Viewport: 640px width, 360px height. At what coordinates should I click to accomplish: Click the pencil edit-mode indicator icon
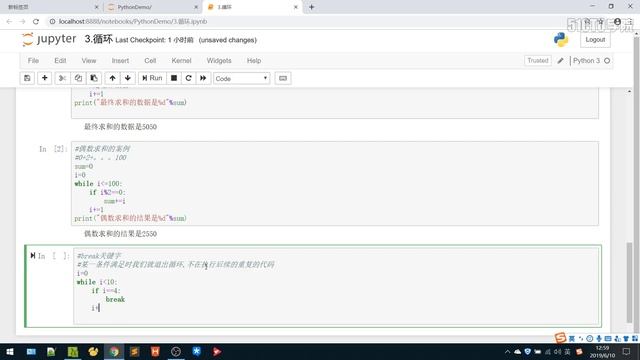pyautogui.click(x=560, y=60)
